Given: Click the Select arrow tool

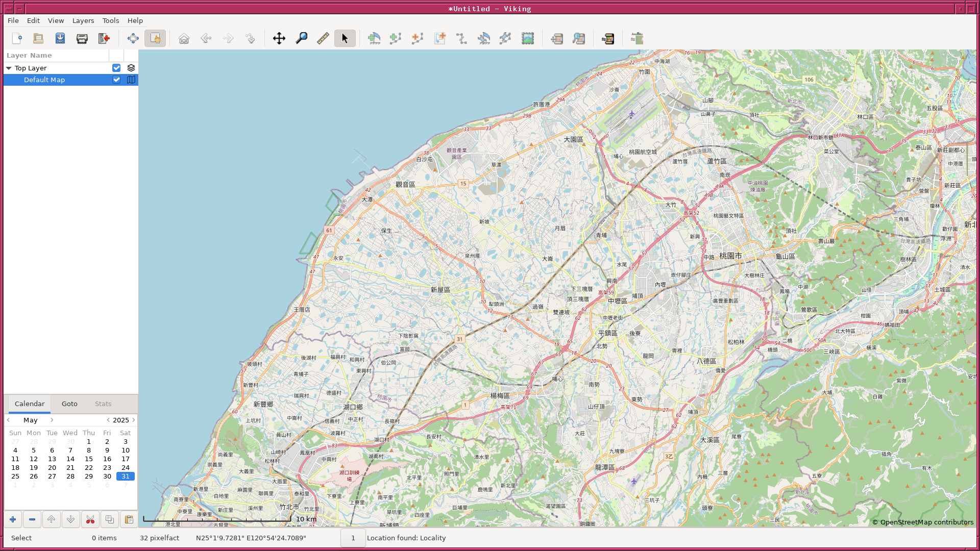Looking at the screenshot, I should click(345, 38).
